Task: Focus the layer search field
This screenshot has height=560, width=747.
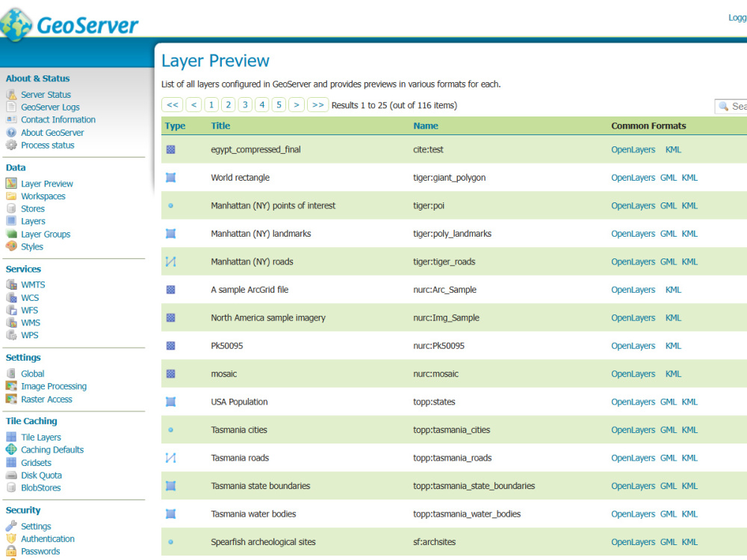Action: coord(731,106)
